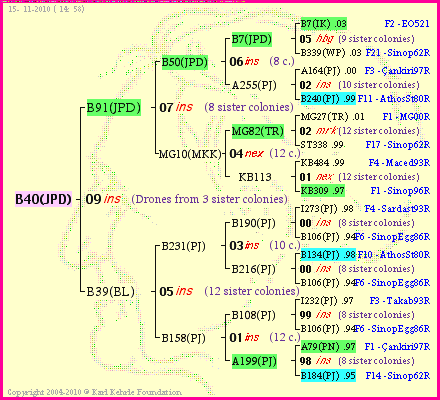Image resolution: width=440 pixels, height=400 pixels.
Task: Click the Karl Kehrle Foundation copyright line
Action: click(94, 392)
